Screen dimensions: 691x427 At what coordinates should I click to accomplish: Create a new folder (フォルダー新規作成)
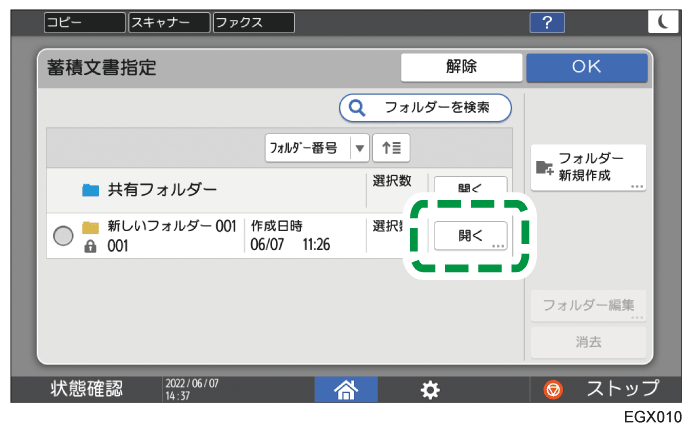[x=588, y=167]
